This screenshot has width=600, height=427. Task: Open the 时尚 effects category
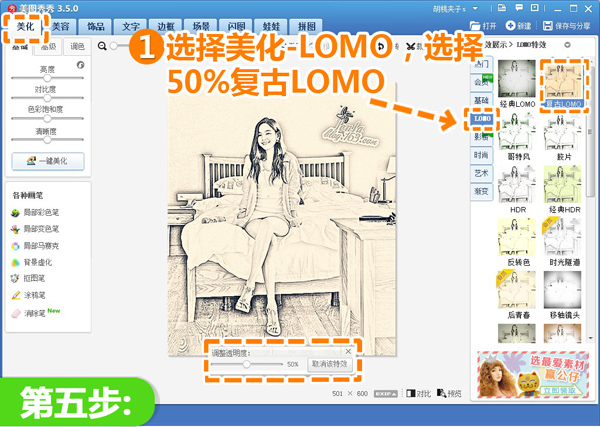[481, 155]
